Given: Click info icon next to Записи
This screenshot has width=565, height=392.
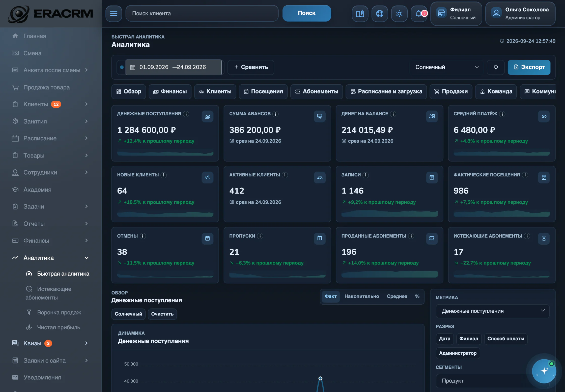Looking at the screenshot, I should 366,175.
